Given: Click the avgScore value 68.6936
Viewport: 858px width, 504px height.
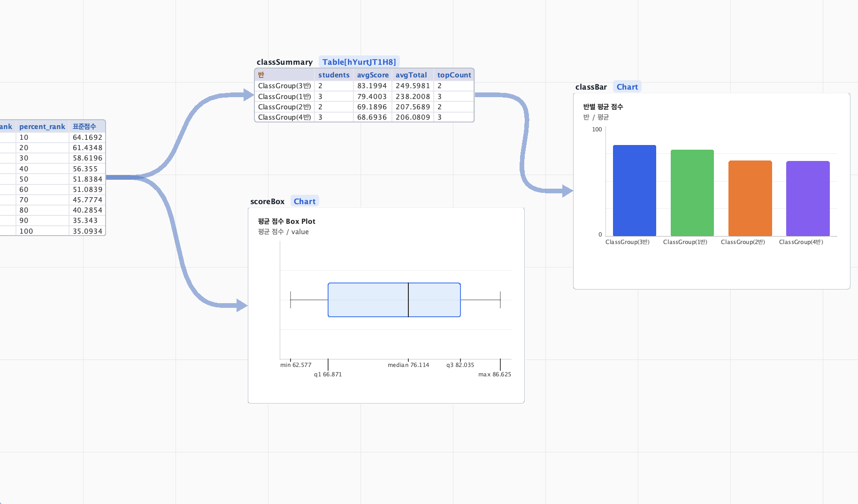Looking at the screenshot, I should pyautogui.click(x=372, y=117).
